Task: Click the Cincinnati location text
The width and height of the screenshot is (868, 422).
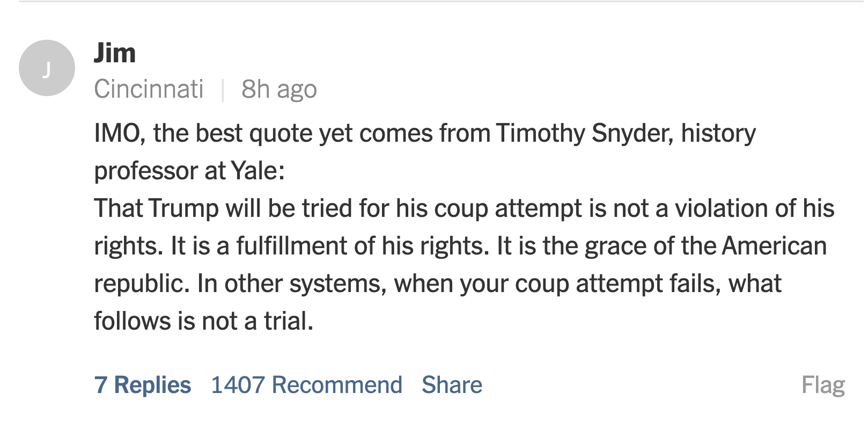Action: click(x=149, y=89)
